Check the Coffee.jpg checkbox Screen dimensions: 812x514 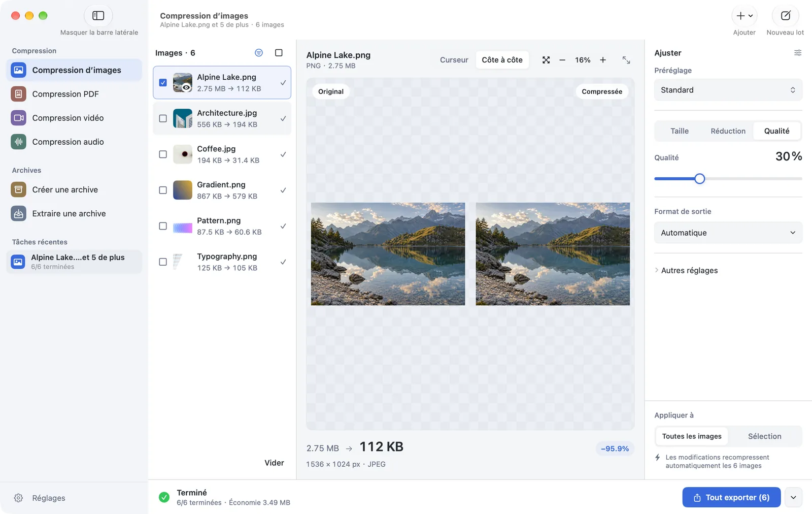tap(163, 154)
